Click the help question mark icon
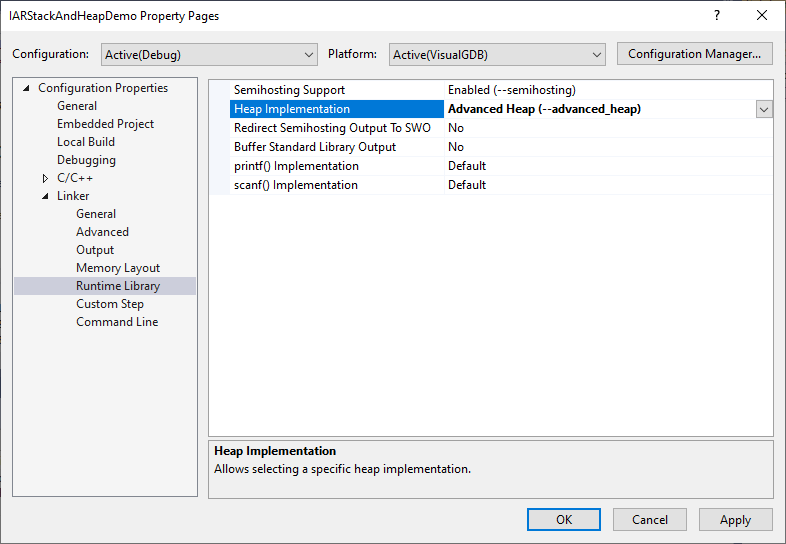786x544 pixels. tap(716, 16)
